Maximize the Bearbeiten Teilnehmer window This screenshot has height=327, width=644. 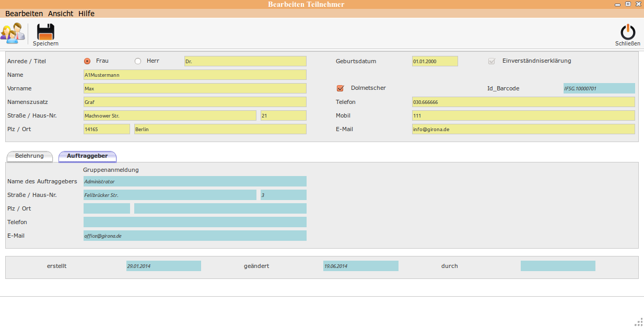628,4
